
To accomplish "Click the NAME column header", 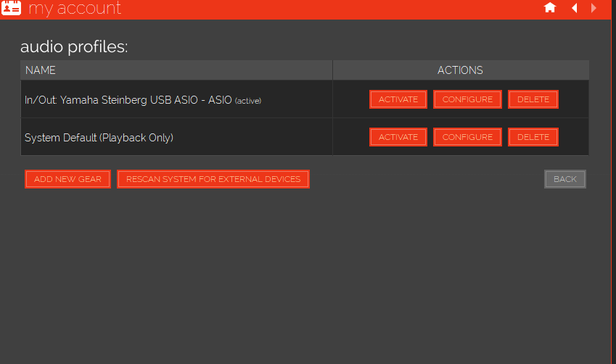I will coord(41,70).
